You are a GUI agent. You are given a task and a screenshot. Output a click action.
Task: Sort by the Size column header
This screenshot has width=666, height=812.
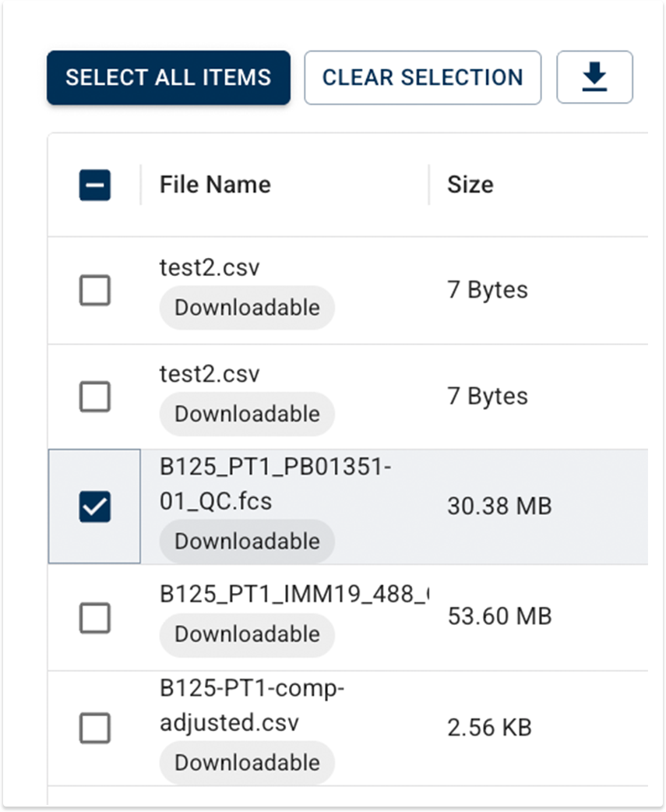tap(470, 185)
